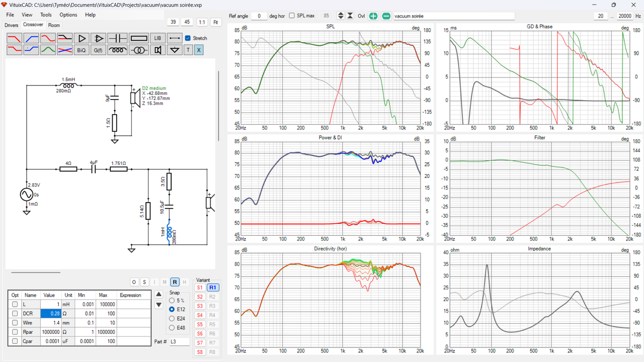The image size is (644, 362).
Task: Check Opt box for Wire row
Action: coord(15,323)
